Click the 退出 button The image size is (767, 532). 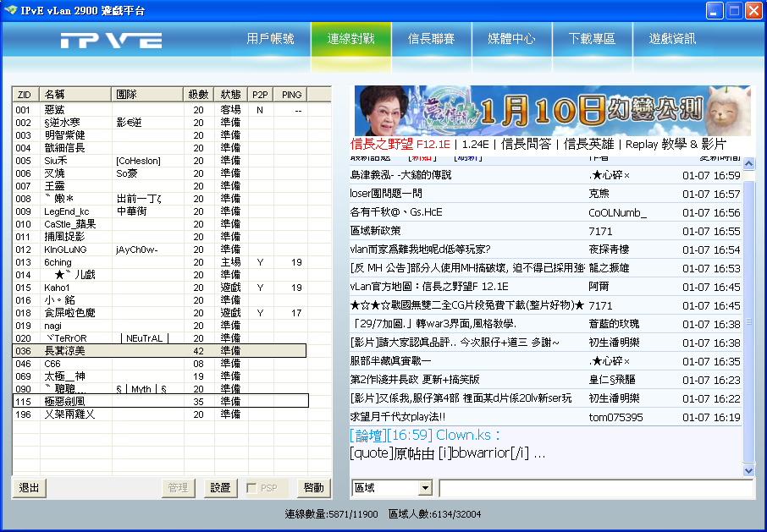point(29,488)
